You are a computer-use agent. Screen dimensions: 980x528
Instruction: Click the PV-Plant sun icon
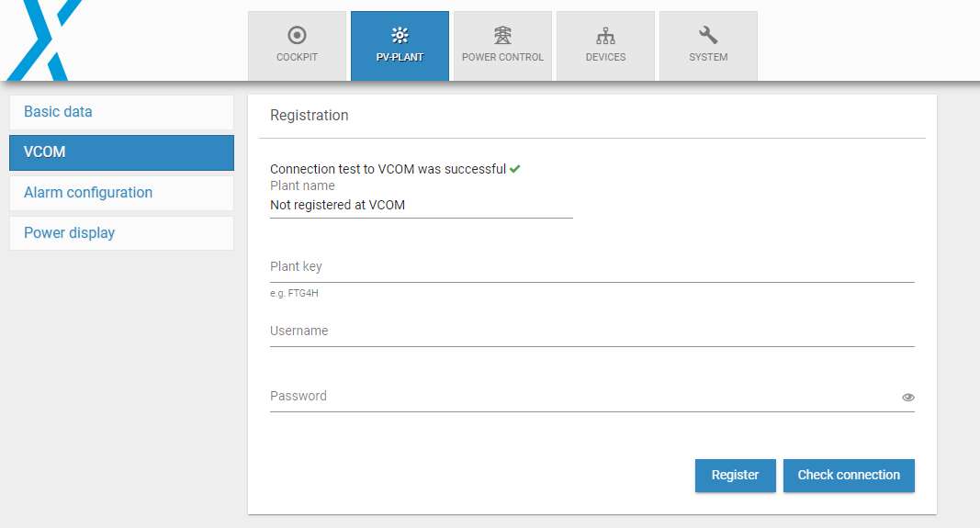(400, 35)
